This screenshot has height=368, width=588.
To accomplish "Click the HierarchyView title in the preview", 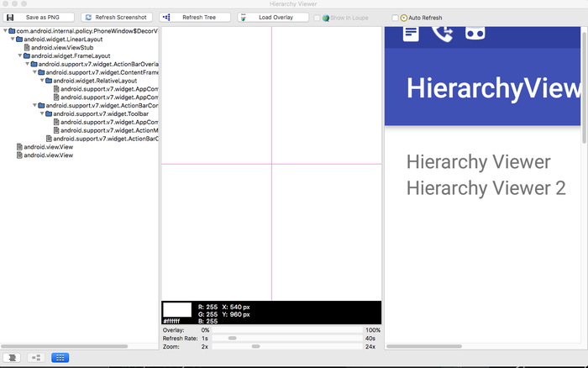I will coord(494,88).
